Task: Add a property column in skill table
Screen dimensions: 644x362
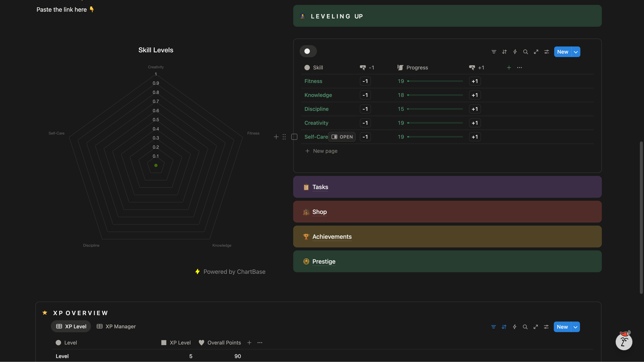Action: pos(509,68)
